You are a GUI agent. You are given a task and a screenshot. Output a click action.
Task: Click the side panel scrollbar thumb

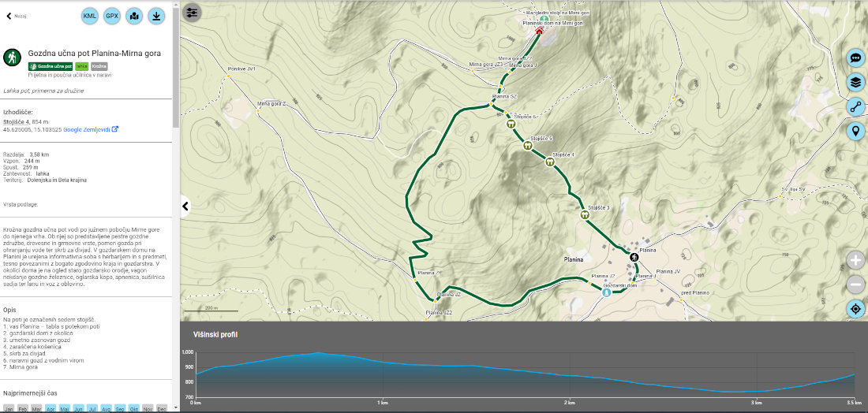click(x=176, y=66)
